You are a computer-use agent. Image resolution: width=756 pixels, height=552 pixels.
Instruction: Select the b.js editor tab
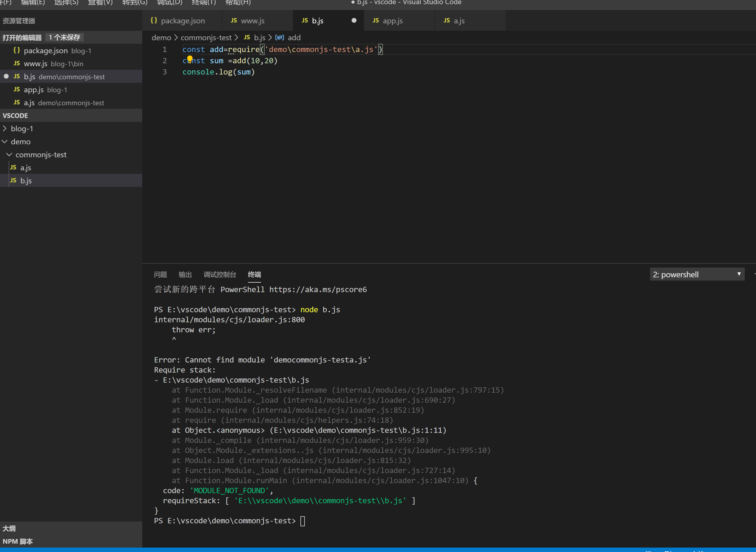[328, 21]
